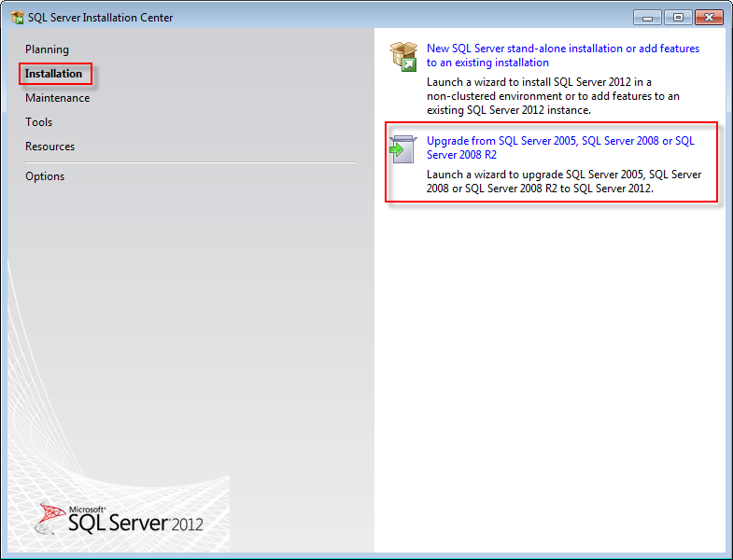Minimize the SQL Server Installation Center window
This screenshot has width=733, height=560.
click(647, 18)
